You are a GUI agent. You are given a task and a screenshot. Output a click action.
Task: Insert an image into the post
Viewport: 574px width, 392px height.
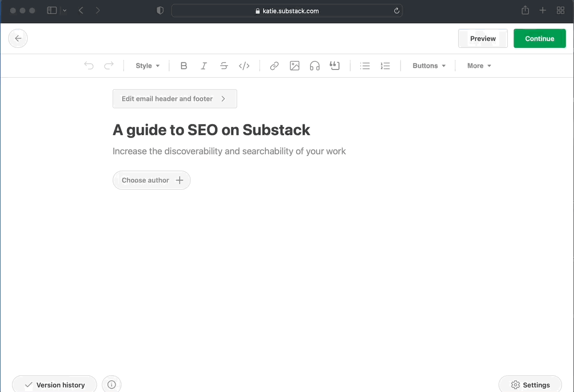click(x=295, y=66)
